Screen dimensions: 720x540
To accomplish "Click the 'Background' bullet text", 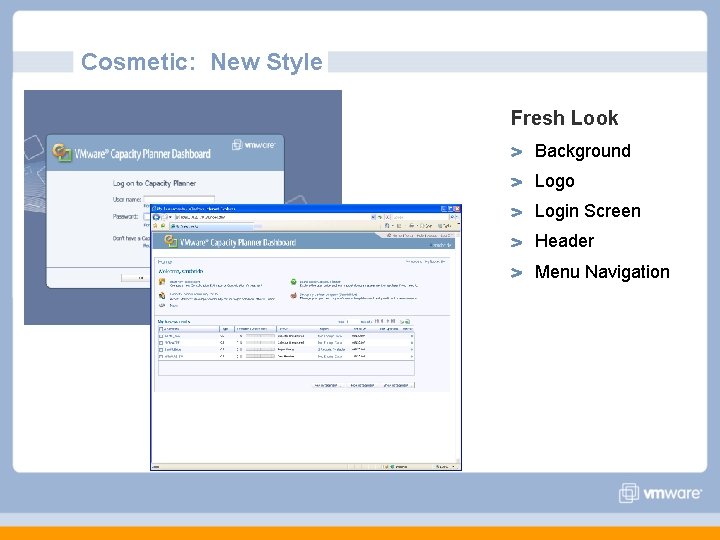I will click(583, 151).
